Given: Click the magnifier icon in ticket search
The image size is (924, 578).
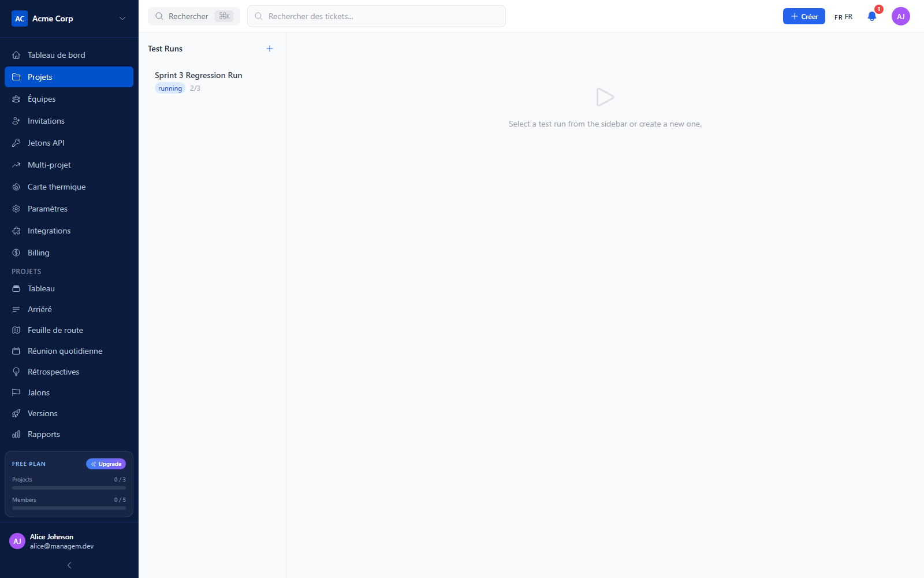Looking at the screenshot, I should (x=259, y=16).
